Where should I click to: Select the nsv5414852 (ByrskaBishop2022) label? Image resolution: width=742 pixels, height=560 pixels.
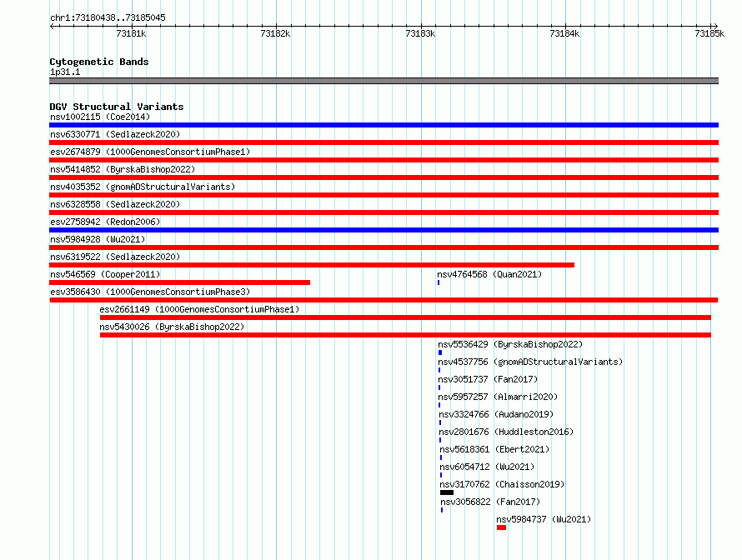point(123,169)
